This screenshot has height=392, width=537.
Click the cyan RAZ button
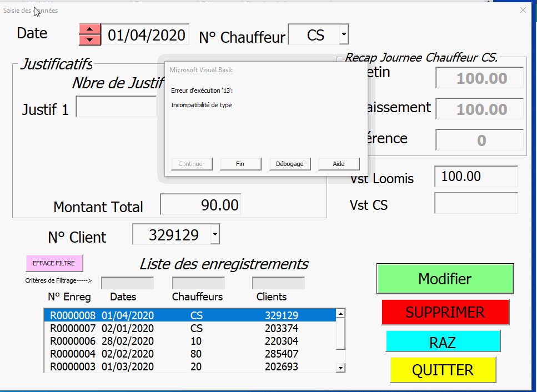pyautogui.click(x=443, y=341)
